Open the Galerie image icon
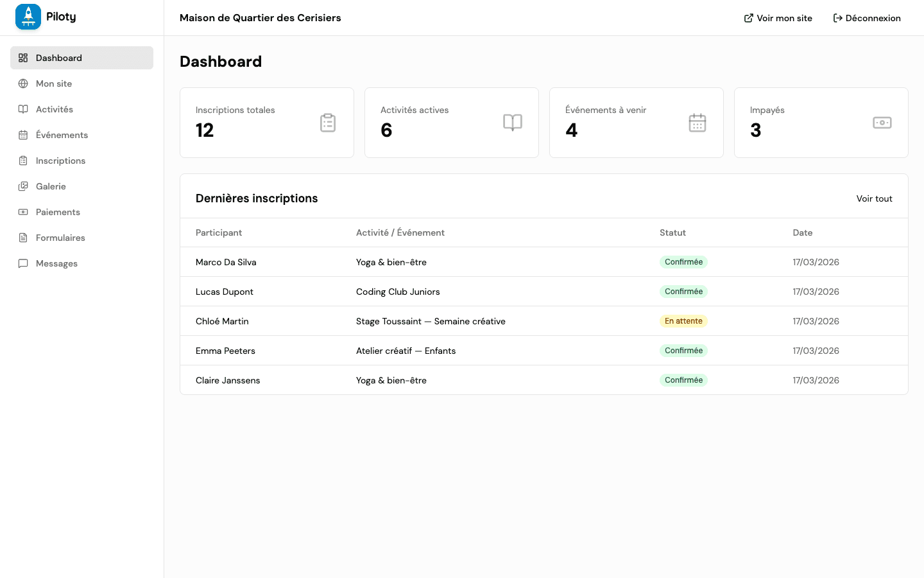924x578 pixels. pos(23,186)
